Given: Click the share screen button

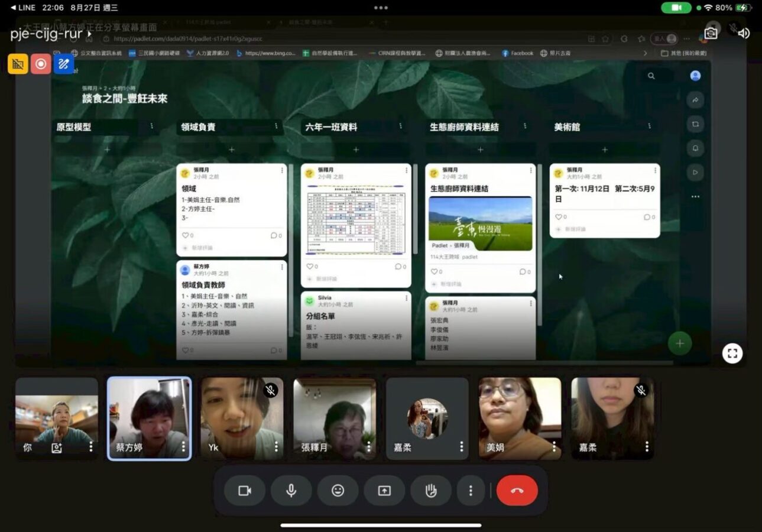Looking at the screenshot, I should 384,491.
